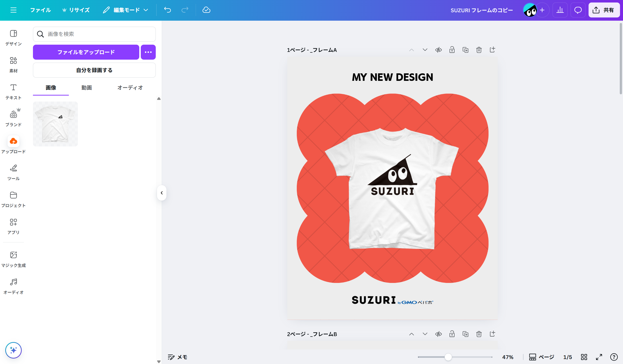623x364 pixels.
Task: Duplicate page 2 フレームB
Action: 466,334
